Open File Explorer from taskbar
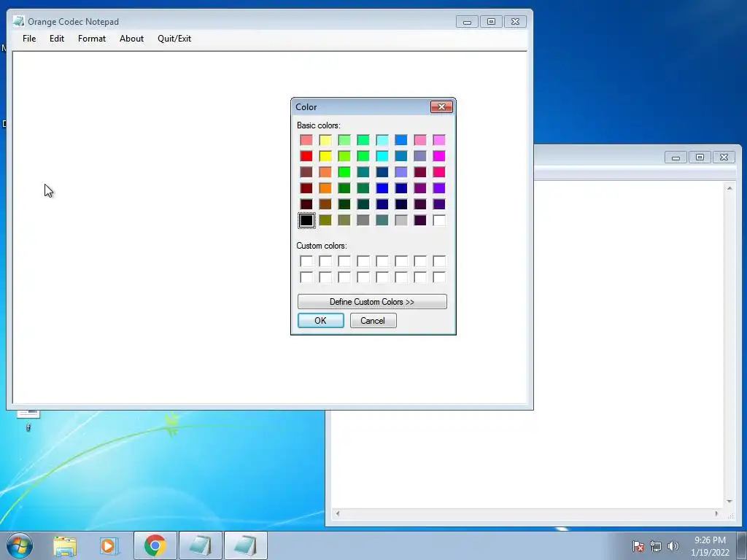 click(x=65, y=545)
